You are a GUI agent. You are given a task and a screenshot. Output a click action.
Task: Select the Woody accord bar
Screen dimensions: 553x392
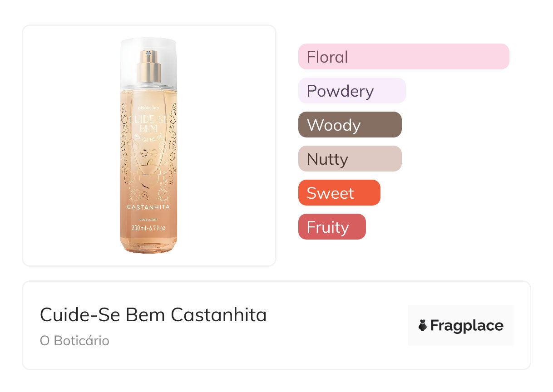(x=350, y=125)
